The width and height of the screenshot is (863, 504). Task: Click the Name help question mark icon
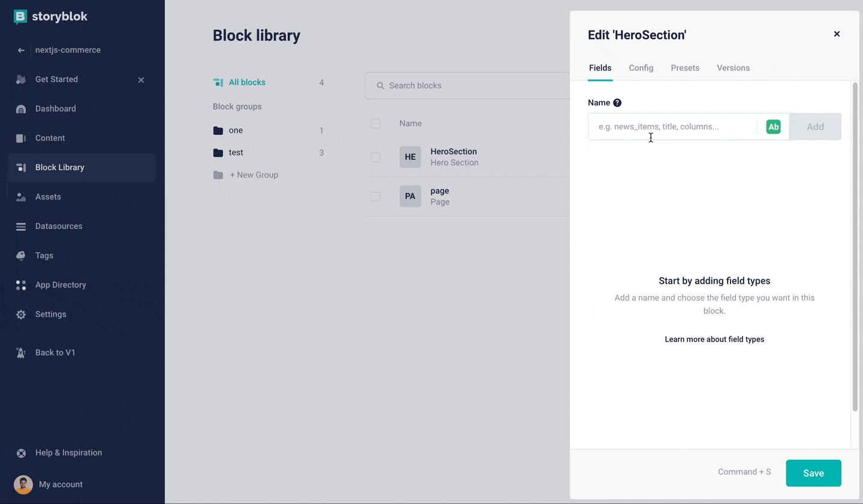point(617,103)
